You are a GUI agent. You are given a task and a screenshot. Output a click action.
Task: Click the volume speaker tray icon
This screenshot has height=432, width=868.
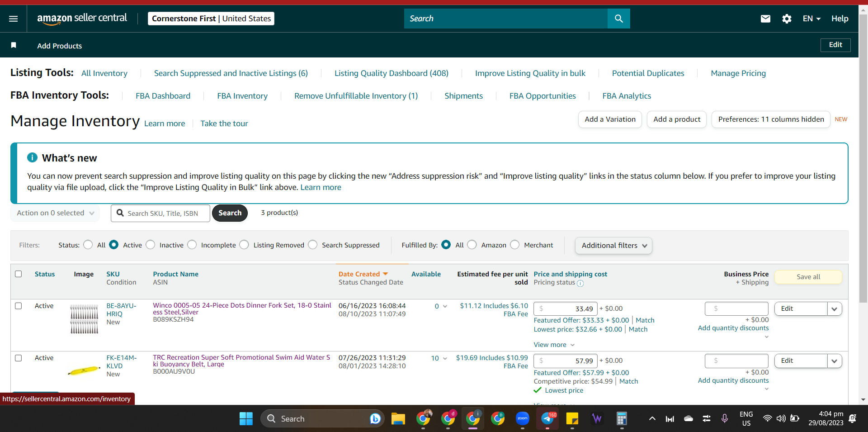coord(781,419)
